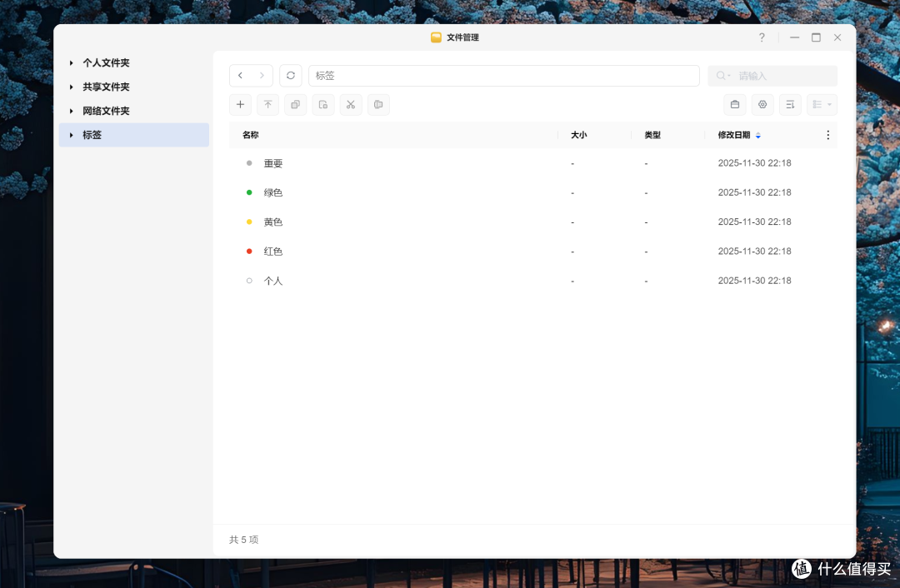The image size is (900, 588).
Task: Go back with the left arrow
Action: coord(241,76)
